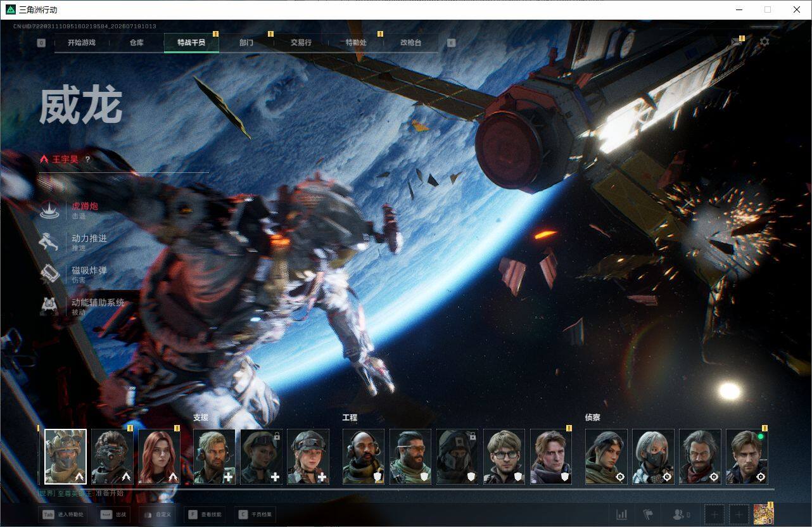812x527 pixels.
Task: Select the 特战干员 tab
Action: point(191,42)
